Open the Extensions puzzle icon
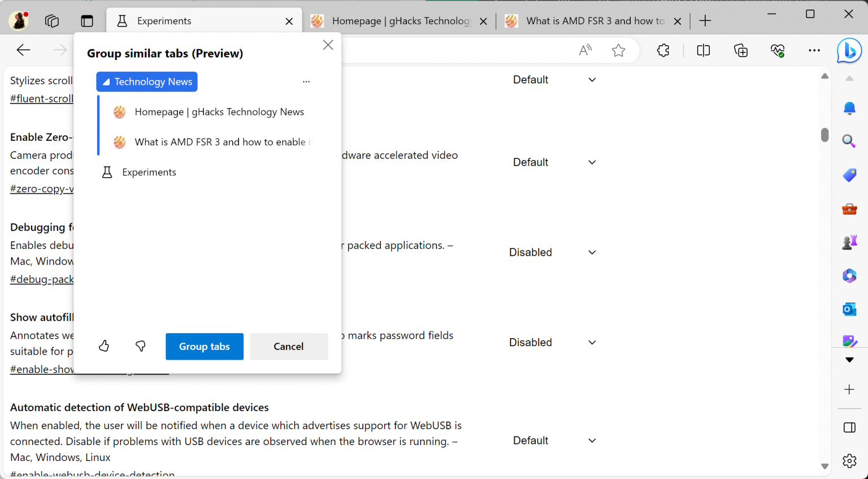This screenshot has width=868, height=479. pos(662,50)
